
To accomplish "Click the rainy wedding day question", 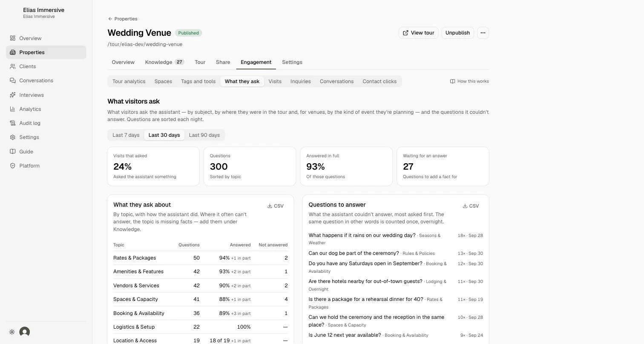I will 362,235.
